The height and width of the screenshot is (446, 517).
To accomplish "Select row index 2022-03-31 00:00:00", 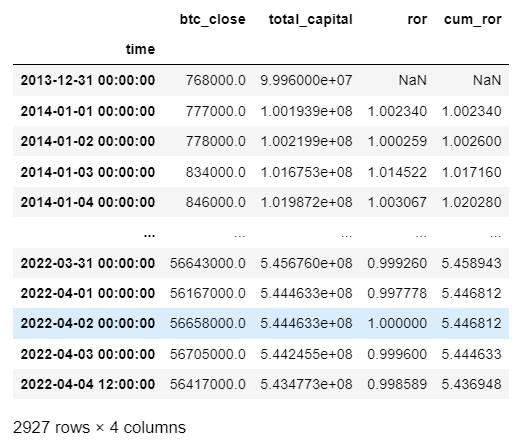I will (x=88, y=263).
